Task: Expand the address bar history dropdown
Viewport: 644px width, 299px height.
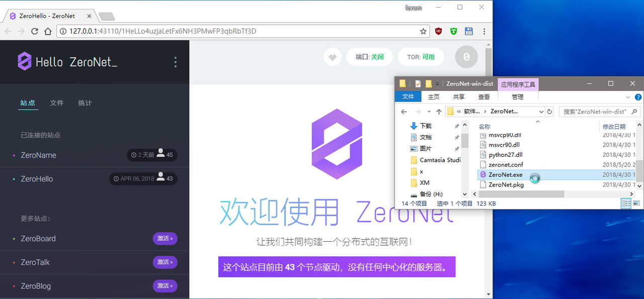Action: coord(541,112)
